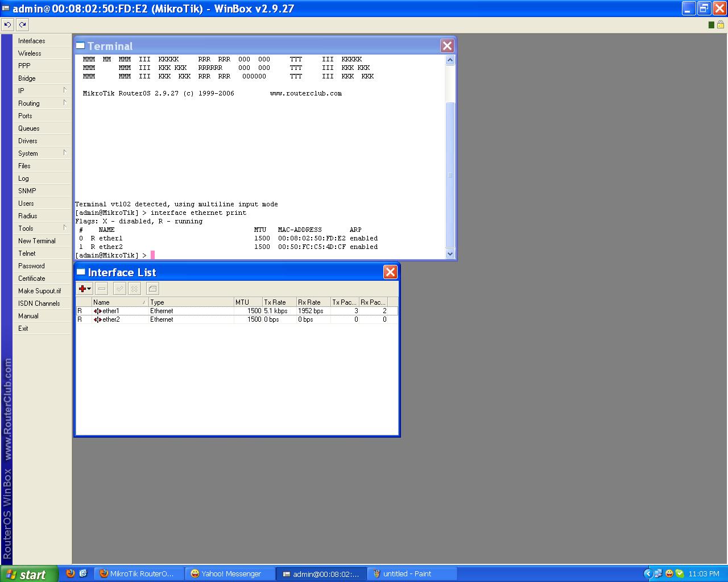Image resolution: width=728 pixels, height=582 pixels.
Task: Expand the System submenu
Action: coord(42,153)
